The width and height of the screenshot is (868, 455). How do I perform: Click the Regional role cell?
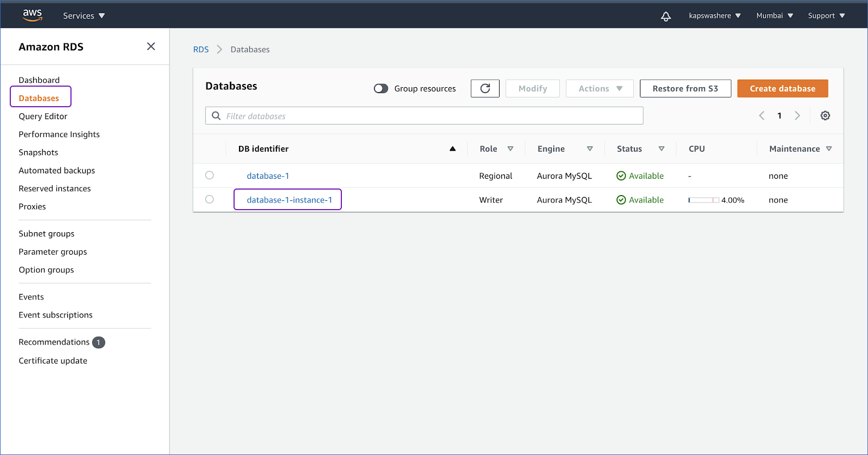pyautogui.click(x=496, y=176)
